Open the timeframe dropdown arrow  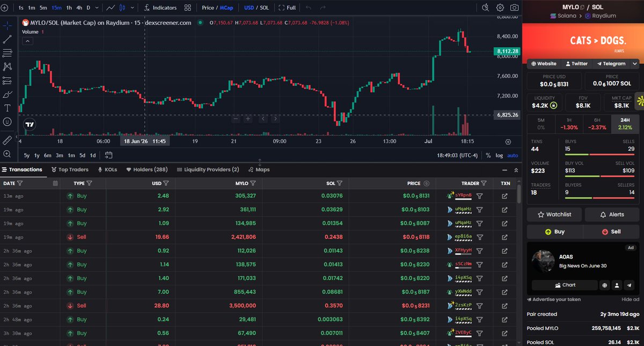pyautogui.click(x=97, y=8)
